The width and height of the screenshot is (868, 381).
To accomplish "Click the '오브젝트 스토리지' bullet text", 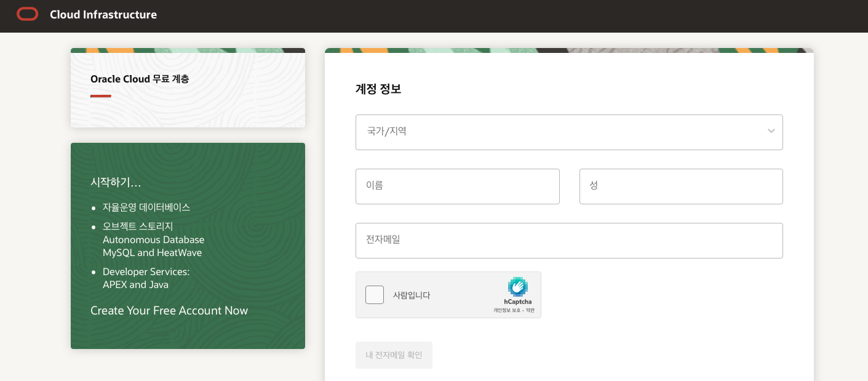I will [138, 226].
